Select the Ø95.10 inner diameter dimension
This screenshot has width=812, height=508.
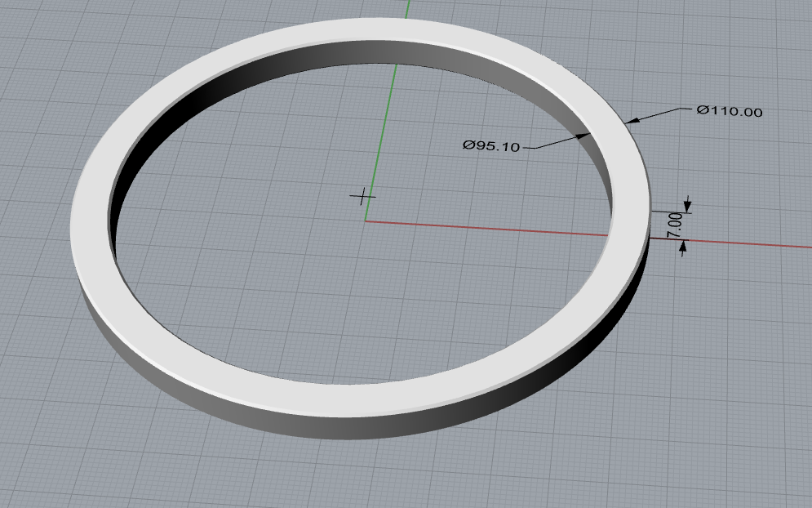click(491, 145)
